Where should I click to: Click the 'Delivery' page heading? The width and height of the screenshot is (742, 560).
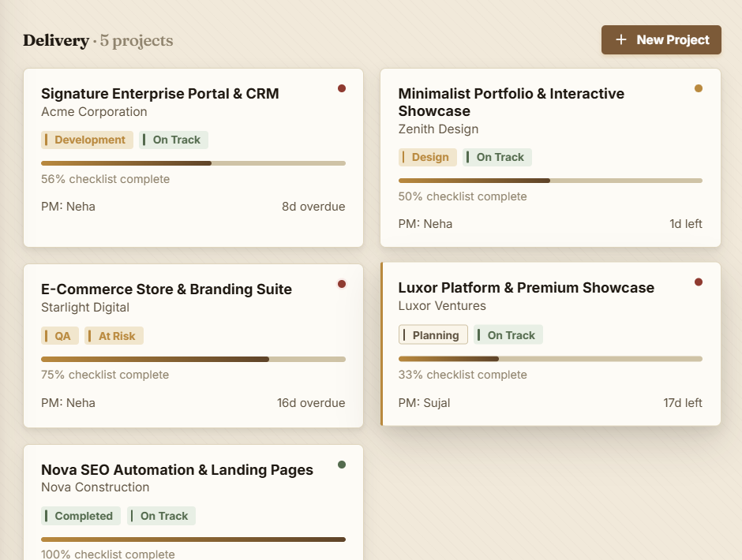[x=56, y=41]
